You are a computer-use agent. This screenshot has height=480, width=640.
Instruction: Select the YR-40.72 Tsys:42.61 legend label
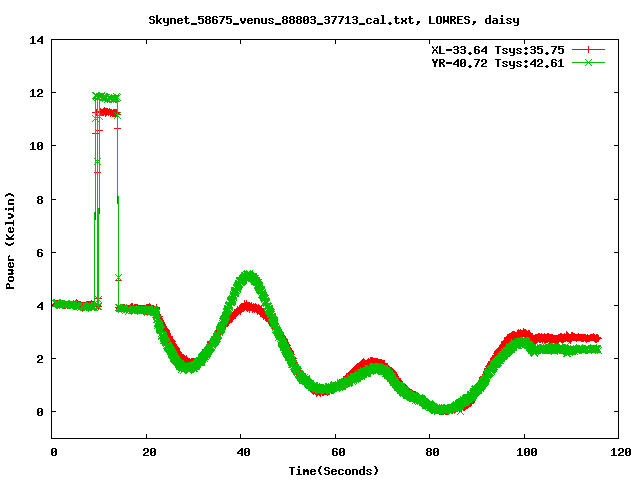pyautogui.click(x=498, y=63)
